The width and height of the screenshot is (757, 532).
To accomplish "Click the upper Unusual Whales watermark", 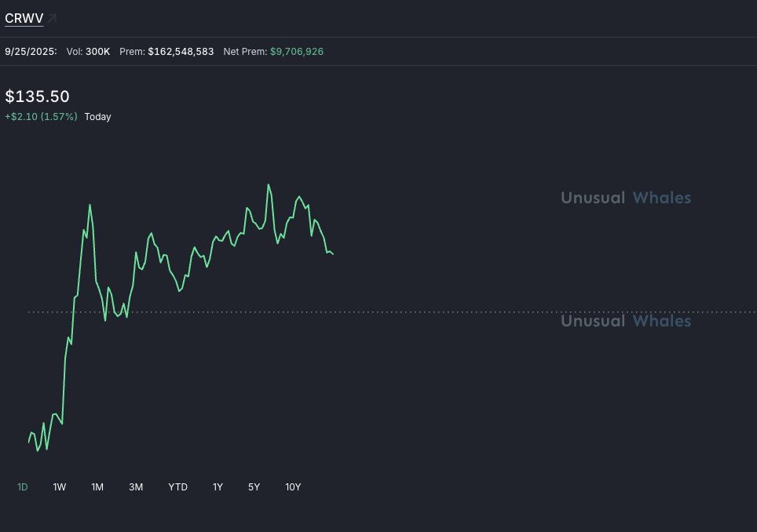I will click(x=626, y=198).
